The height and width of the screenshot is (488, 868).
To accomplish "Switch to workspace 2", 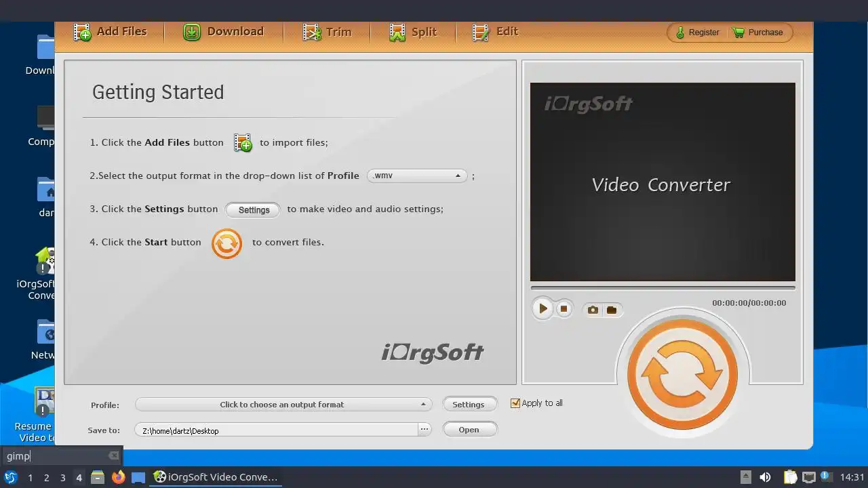I will (46, 478).
